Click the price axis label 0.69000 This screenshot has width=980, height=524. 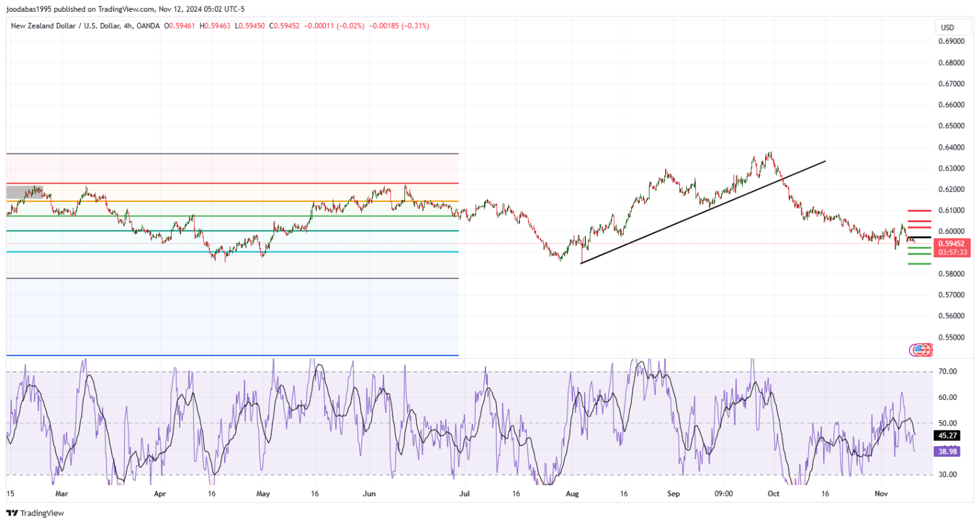[x=952, y=41]
